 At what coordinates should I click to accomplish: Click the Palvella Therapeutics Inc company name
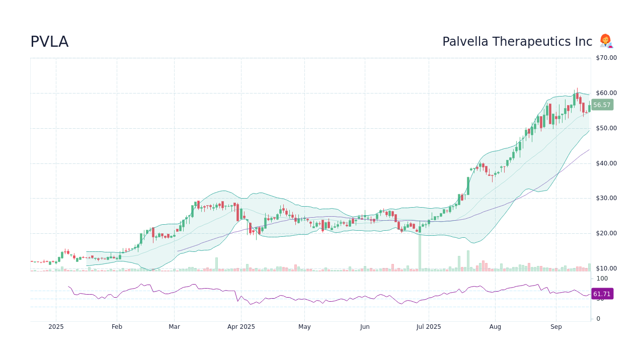point(517,42)
